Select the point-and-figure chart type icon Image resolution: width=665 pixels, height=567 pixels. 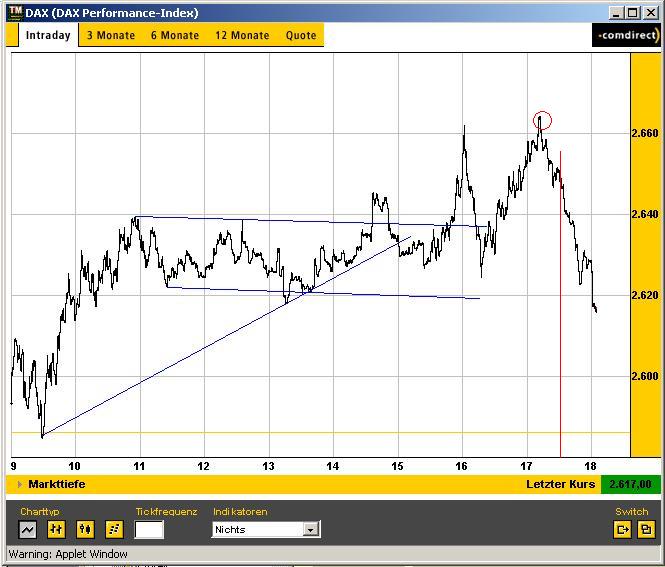coord(114,529)
